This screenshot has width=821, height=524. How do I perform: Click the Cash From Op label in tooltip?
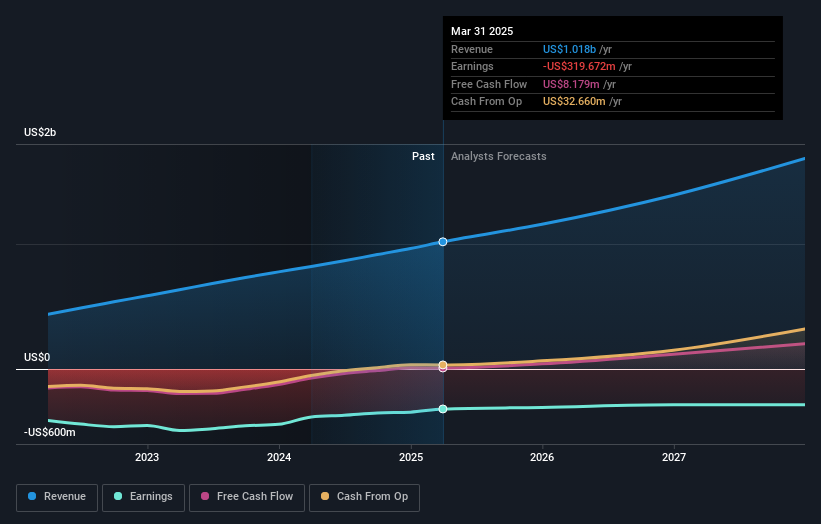pyautogui.click(x=486, y=102)
